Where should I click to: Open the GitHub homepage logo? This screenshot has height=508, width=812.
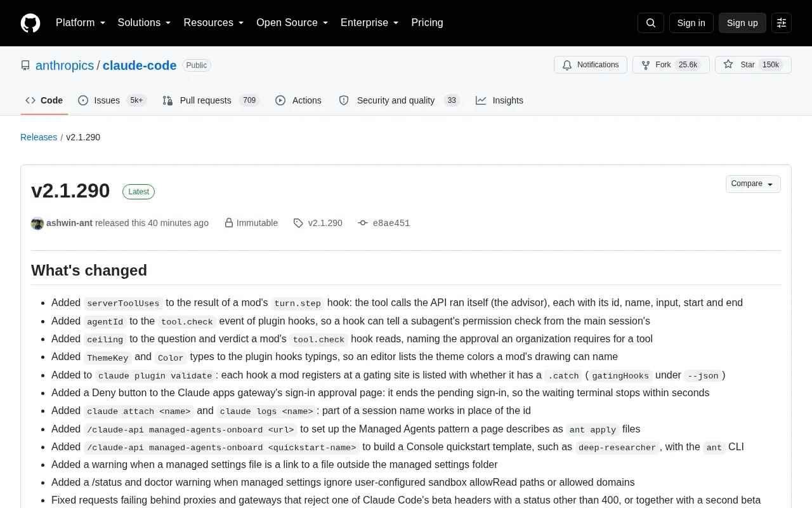coord(30,23)
